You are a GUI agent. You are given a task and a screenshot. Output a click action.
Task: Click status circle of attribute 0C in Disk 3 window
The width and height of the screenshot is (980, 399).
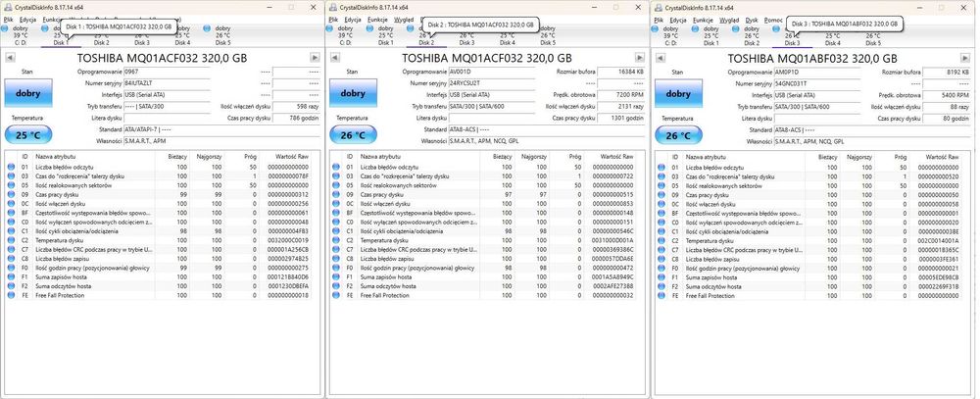[661, 204]
